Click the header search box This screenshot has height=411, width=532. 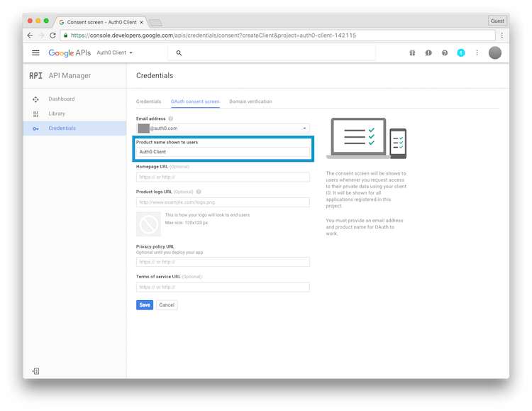(x=272, y=53)
